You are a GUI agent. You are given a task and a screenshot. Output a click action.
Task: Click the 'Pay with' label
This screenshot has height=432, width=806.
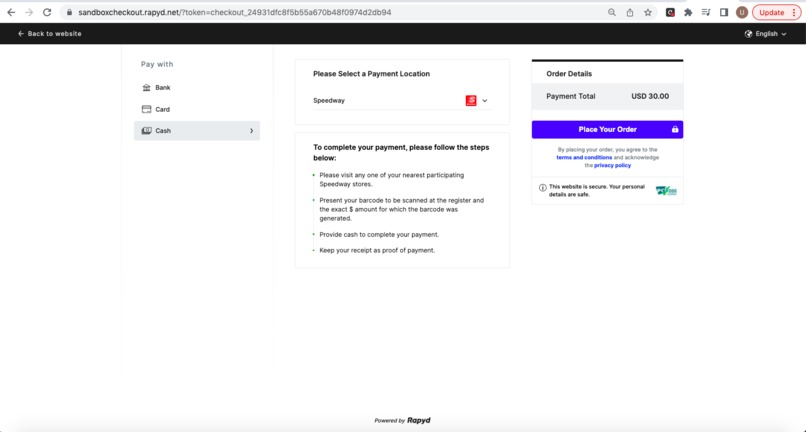tap(157, 64)
